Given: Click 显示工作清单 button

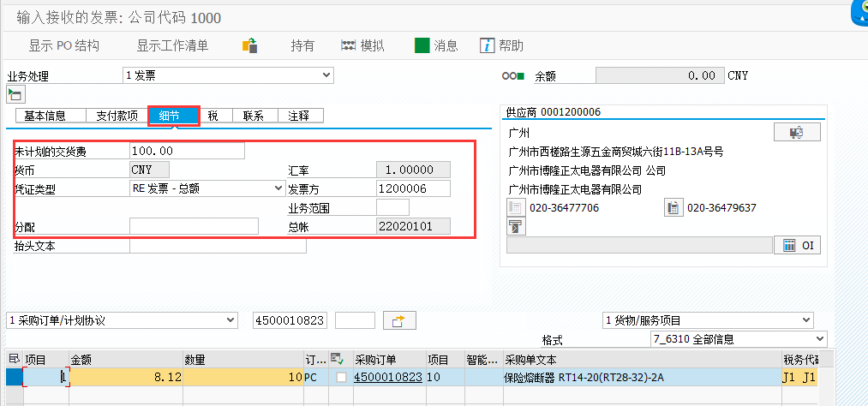Looking at the screenshot, I should [x=173, y=45].
